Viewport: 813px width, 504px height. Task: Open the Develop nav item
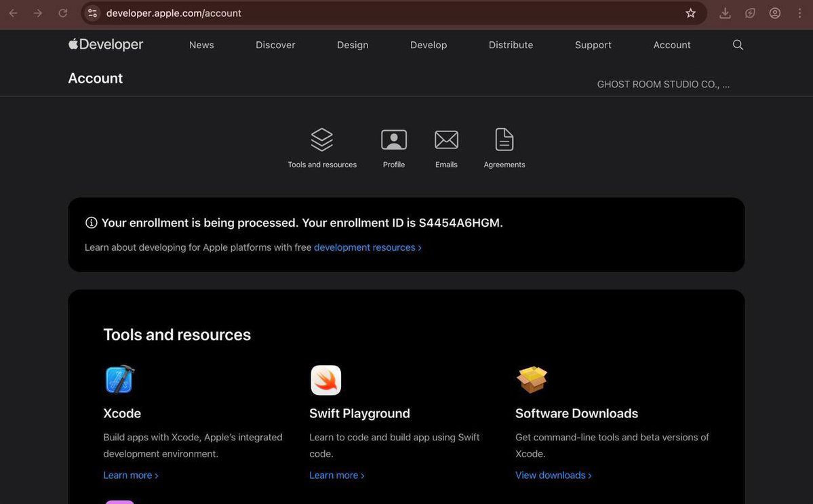[429, 45]
